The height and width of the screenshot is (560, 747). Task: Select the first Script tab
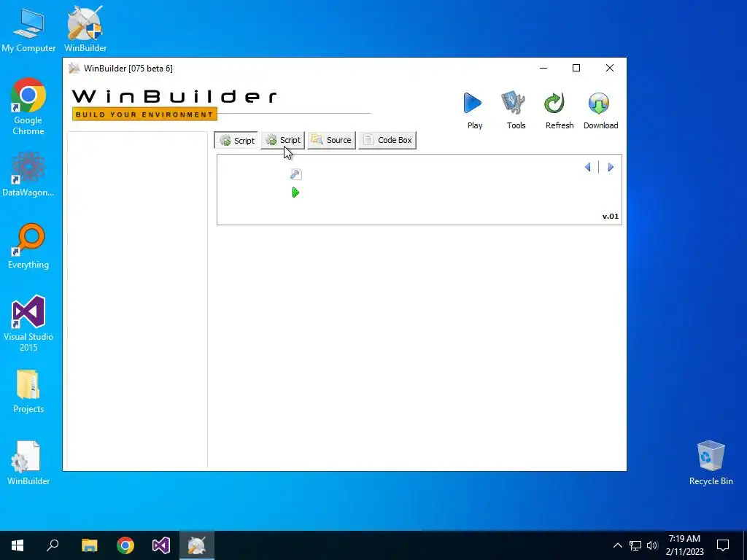point(236,141)
